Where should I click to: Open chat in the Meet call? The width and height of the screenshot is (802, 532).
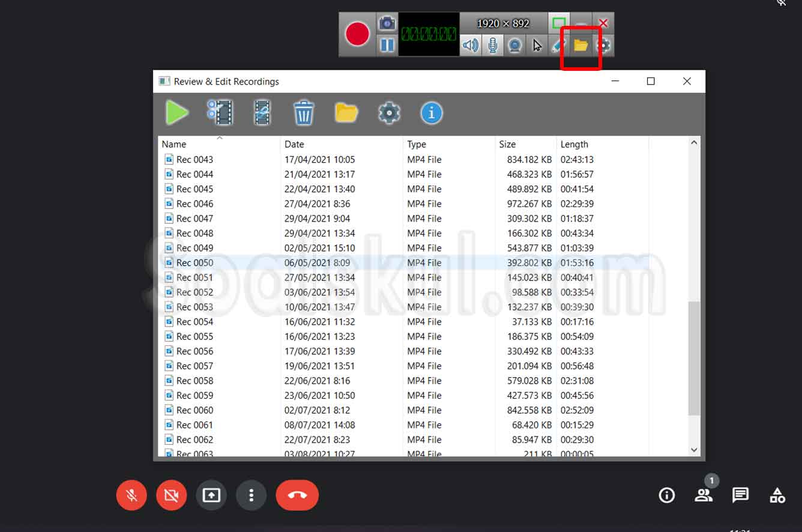740,495
